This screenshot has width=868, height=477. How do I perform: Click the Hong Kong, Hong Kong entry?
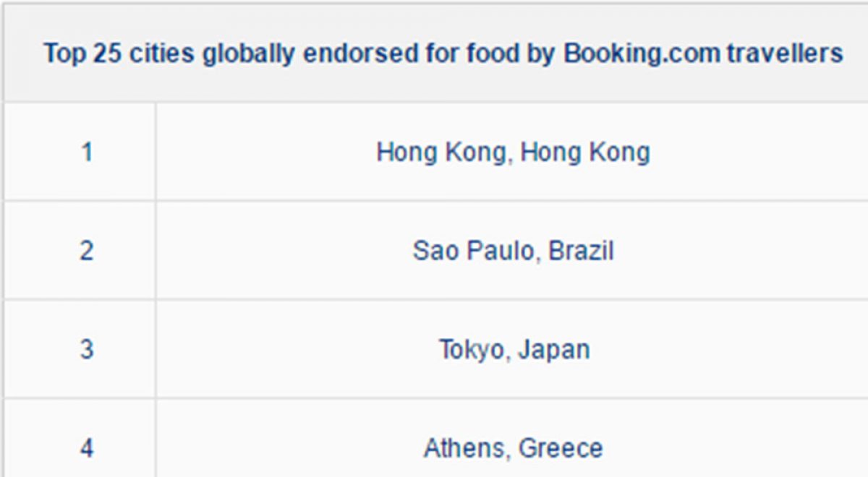tap(513, 152)
